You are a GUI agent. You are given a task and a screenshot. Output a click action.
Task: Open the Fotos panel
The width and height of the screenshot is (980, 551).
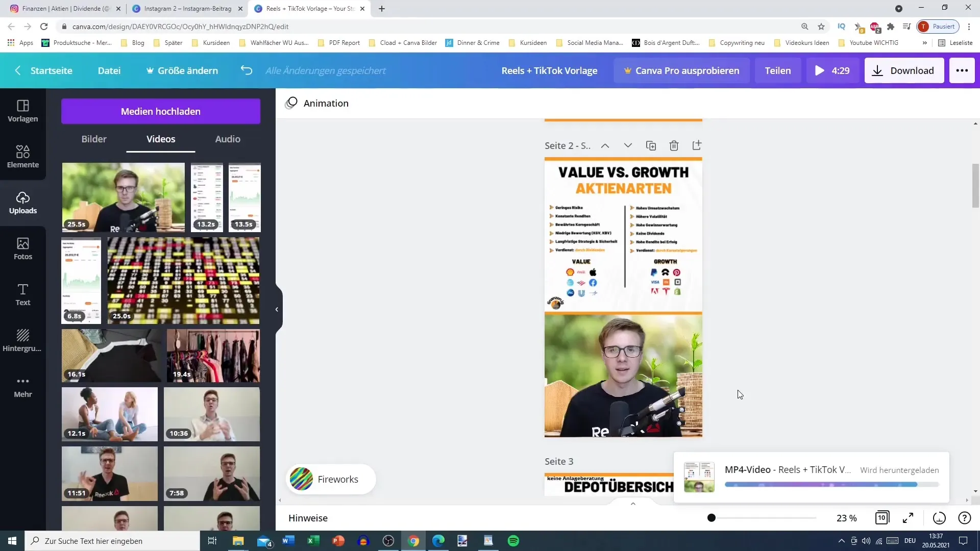click(23, 248)
